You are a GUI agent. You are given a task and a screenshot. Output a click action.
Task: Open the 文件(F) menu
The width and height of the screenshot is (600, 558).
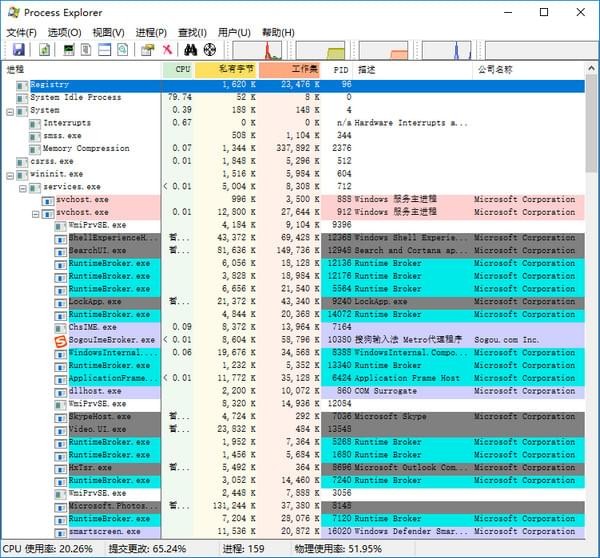(21, 32)
